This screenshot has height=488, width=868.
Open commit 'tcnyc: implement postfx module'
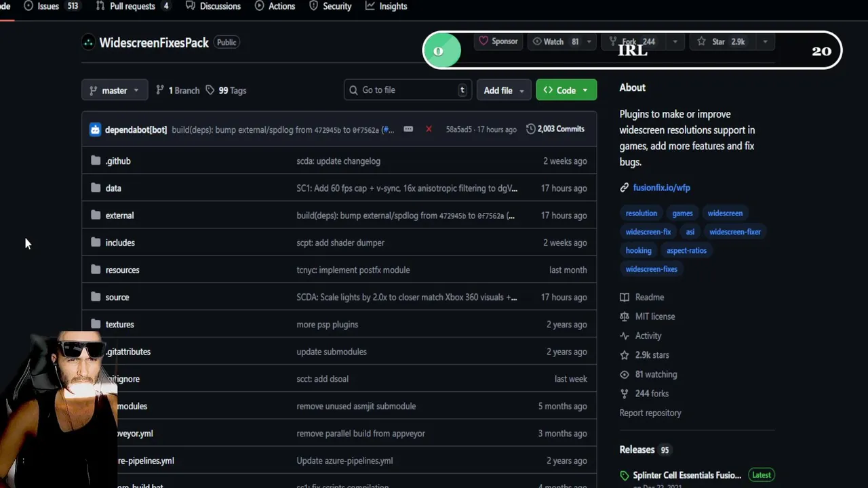pyautogui.click(x=353, y=270)
